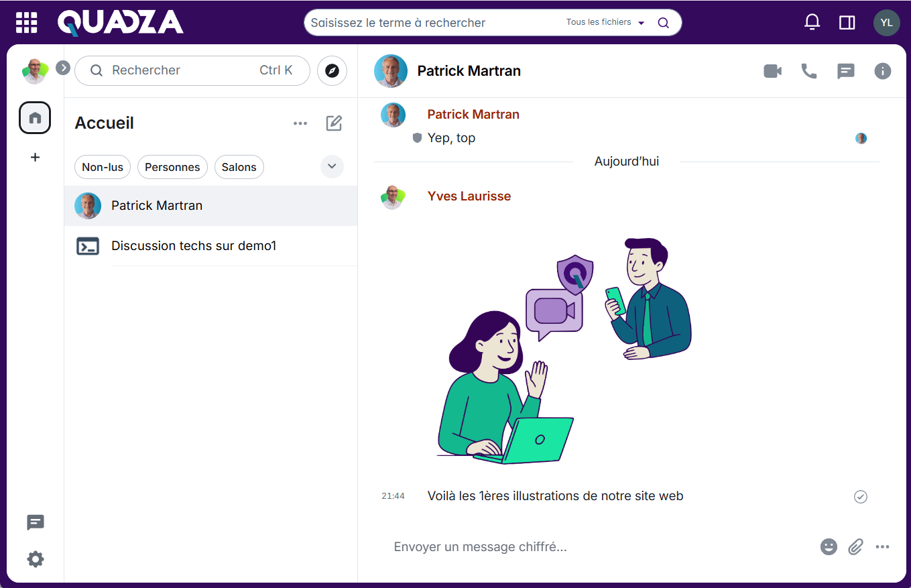Open Accueil more options menu
This screenshot has width=911, height=588.
[300, 123]
